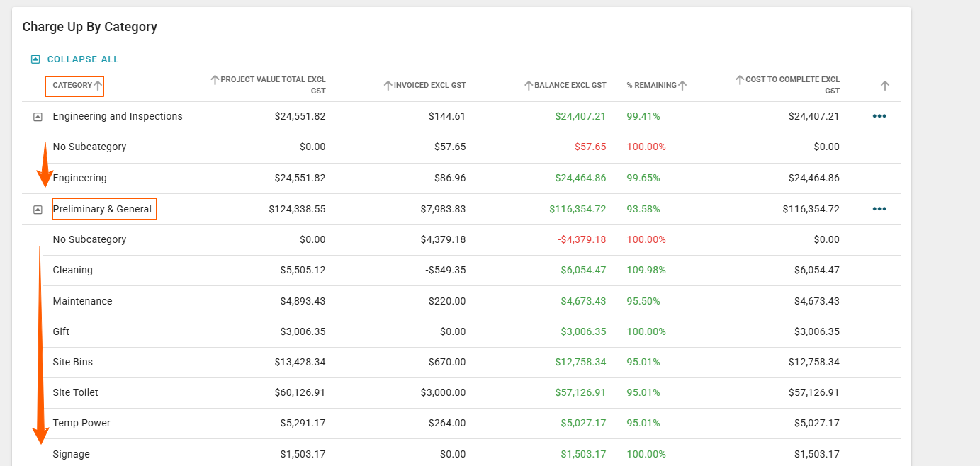Click the Temp Power subcategory name
980x466 pixels.
click(x=81, y=423)
